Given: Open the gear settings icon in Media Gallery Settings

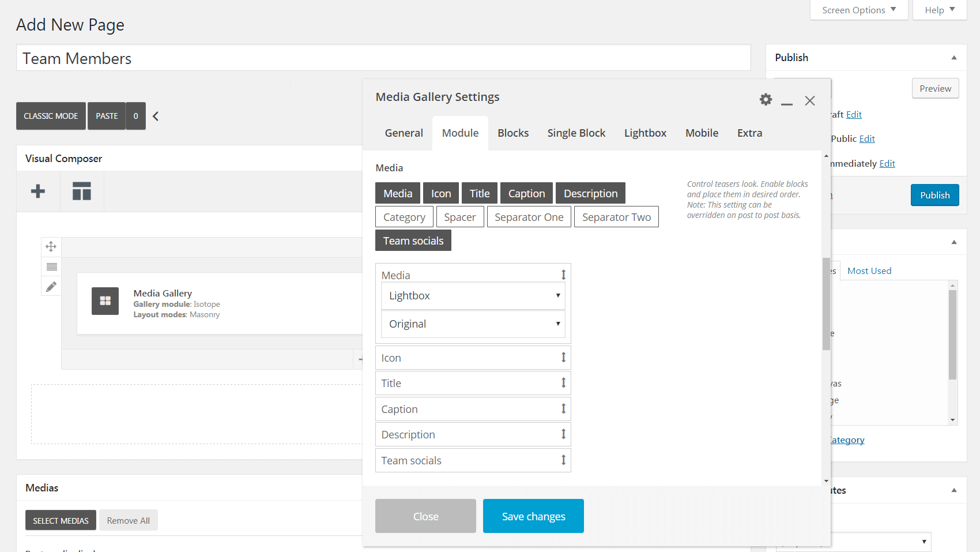Looking at the screenshot, I should coord(766,99).
